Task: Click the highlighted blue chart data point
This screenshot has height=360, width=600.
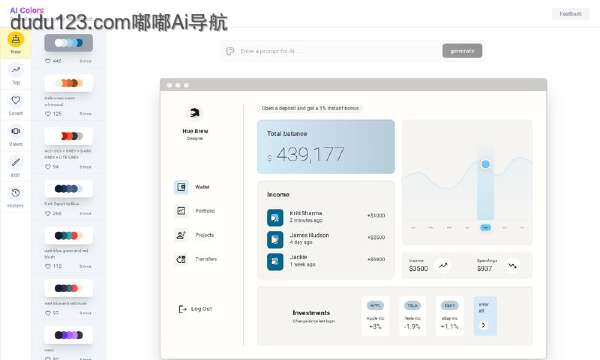Action: click(x=486, y=164)
